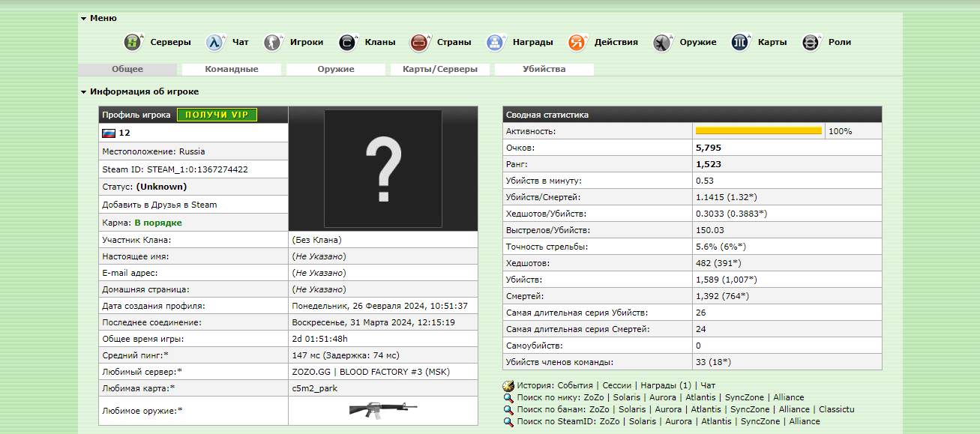The height and width of the screenshot is (434, 980).
Task: Open the Roles icon in menu
Action: click(811, 43)
